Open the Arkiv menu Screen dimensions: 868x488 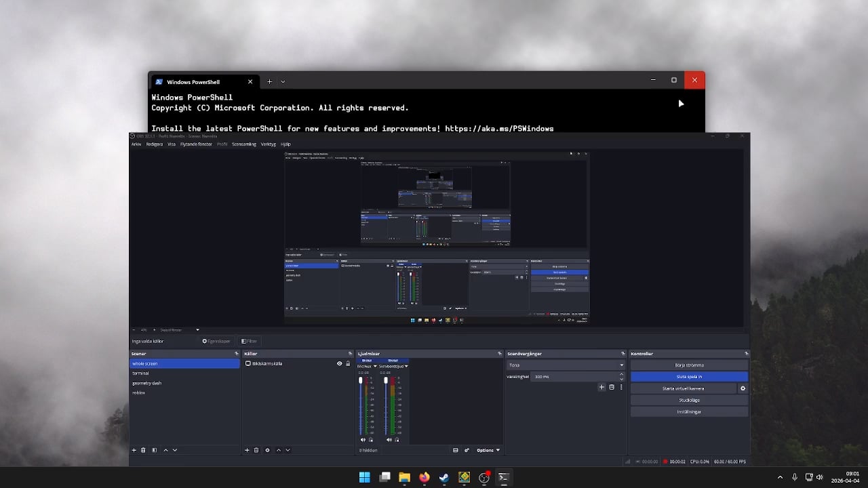(136, 144)
